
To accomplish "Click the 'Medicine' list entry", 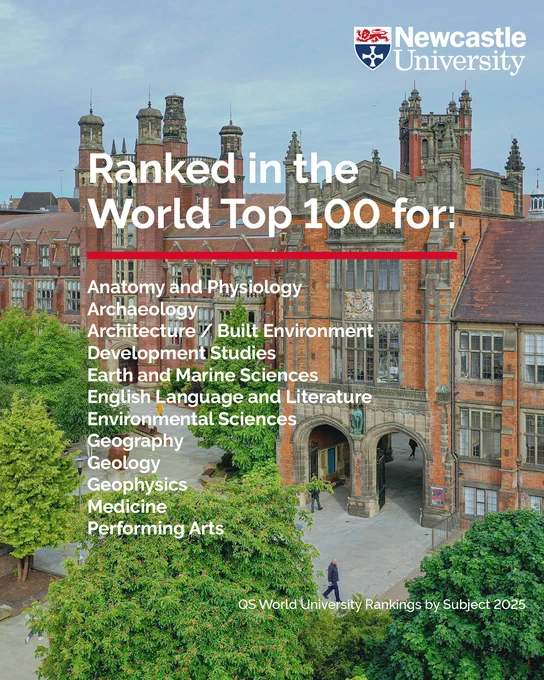I will tap(127, 507).
